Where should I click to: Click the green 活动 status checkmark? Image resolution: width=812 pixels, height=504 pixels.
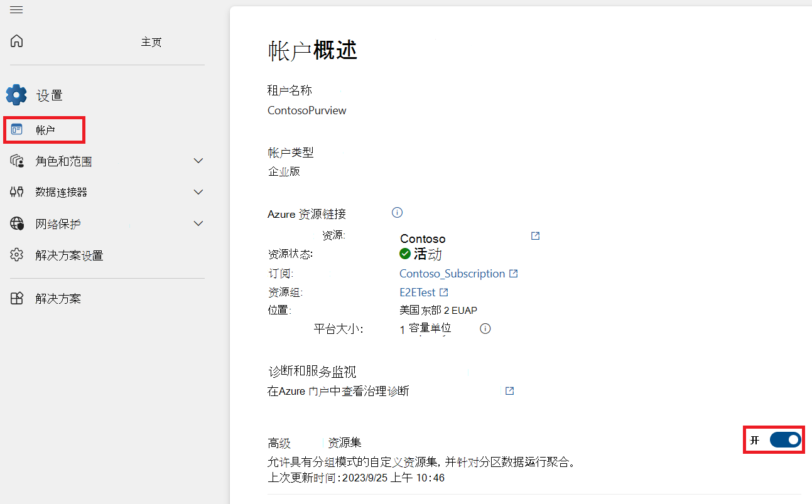(405, 254)
